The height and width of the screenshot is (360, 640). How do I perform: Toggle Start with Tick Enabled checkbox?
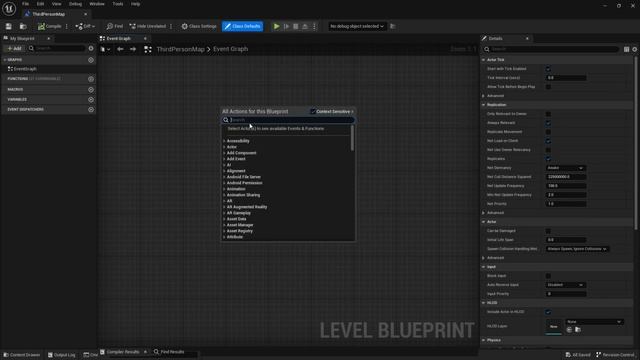[x=548, y=69]
